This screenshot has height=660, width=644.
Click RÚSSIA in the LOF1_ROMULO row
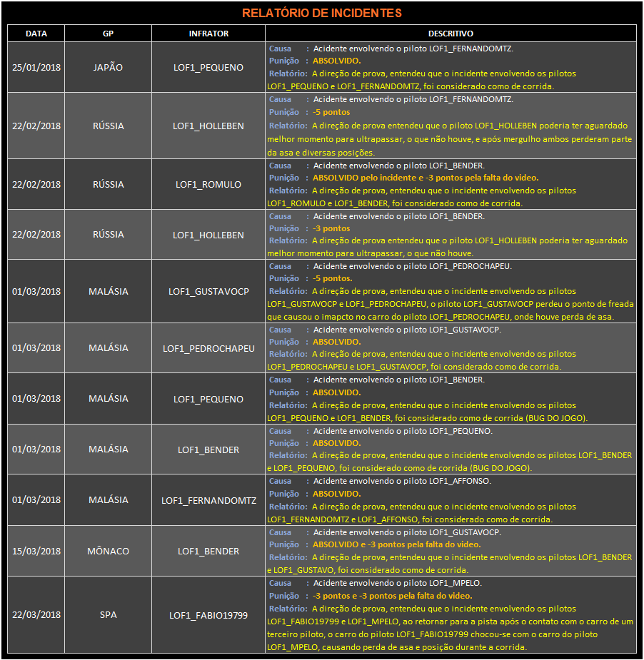coord(109,184)
